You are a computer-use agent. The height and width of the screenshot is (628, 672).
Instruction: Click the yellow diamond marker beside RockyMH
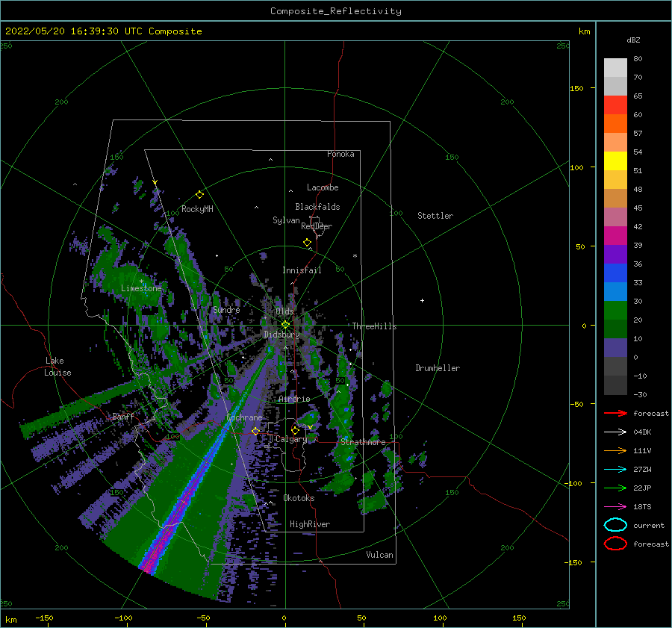click(199, 195)
